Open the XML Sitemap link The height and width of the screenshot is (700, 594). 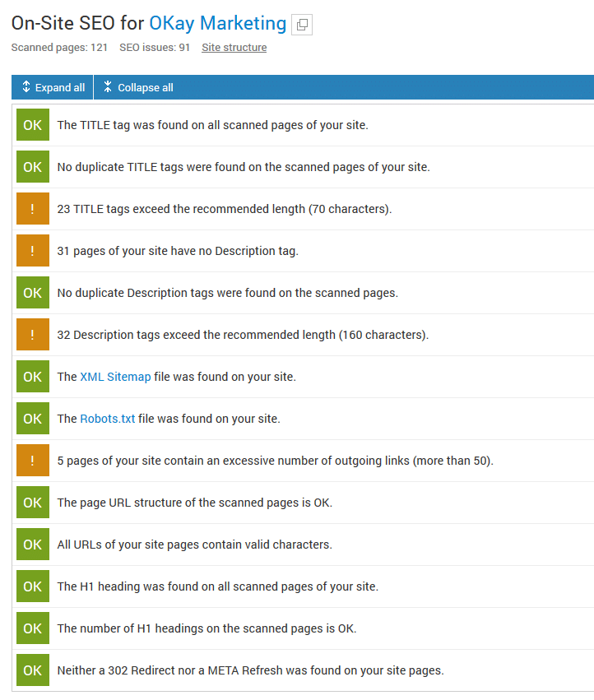(115, 377)
